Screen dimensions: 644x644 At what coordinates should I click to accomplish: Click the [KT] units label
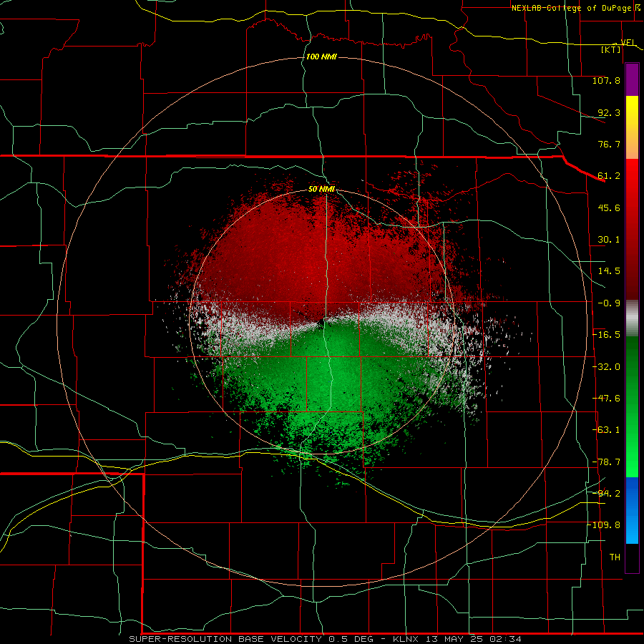pyautogui.click(x=611, y=49)
